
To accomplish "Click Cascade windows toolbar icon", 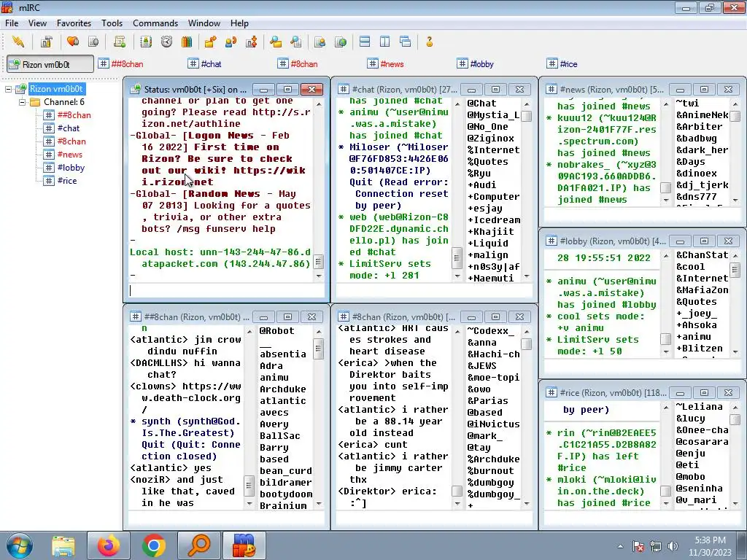I will (406, 42).
